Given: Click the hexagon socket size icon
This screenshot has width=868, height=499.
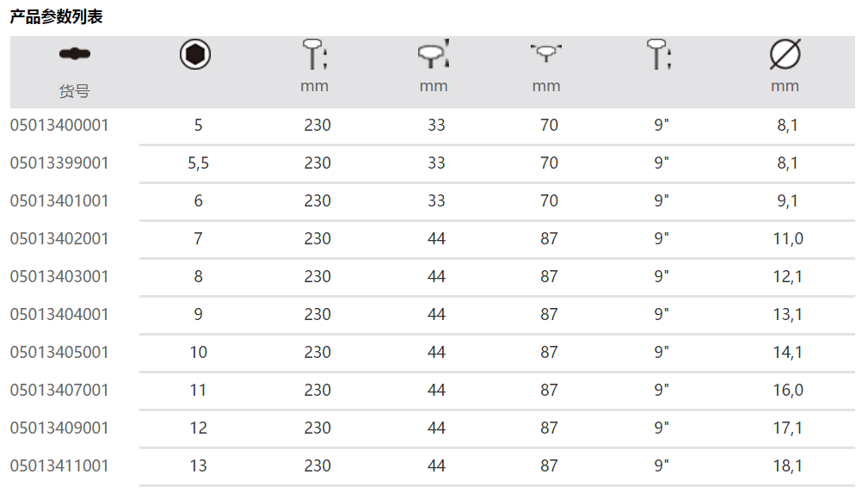Looking at the screenshot, I should [195, 55].
